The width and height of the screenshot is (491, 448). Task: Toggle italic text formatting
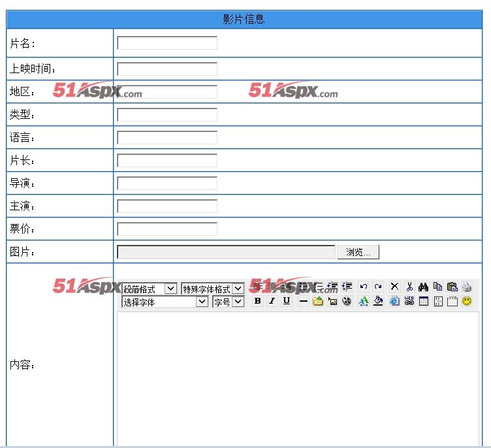pyautogui.click(x=272, y=301)
